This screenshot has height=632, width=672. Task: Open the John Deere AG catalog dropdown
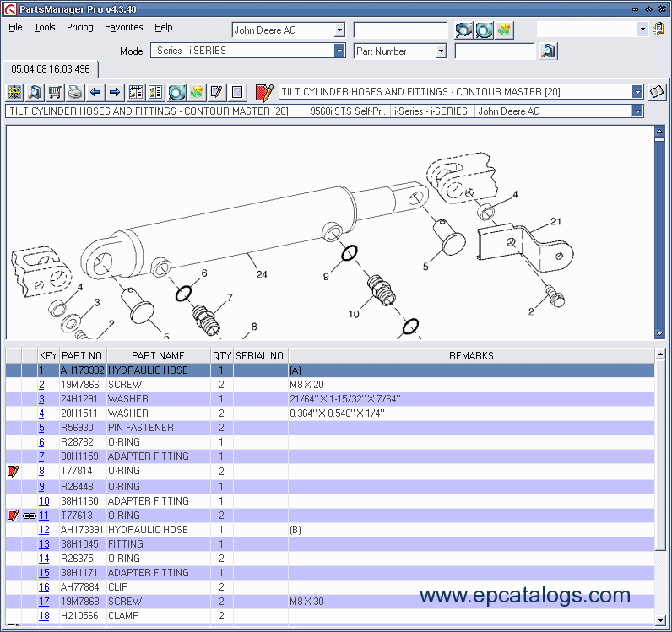[x=339, y=30]
